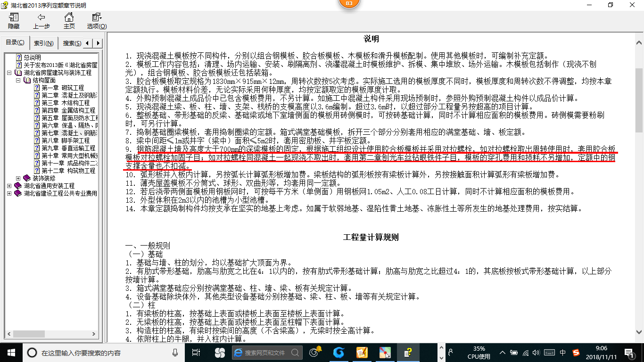The width and height of the screenshot is (644, 362).
Task: Open the swirl icon with bell badge
Action: pyautogui.click(x=315, y=352)
